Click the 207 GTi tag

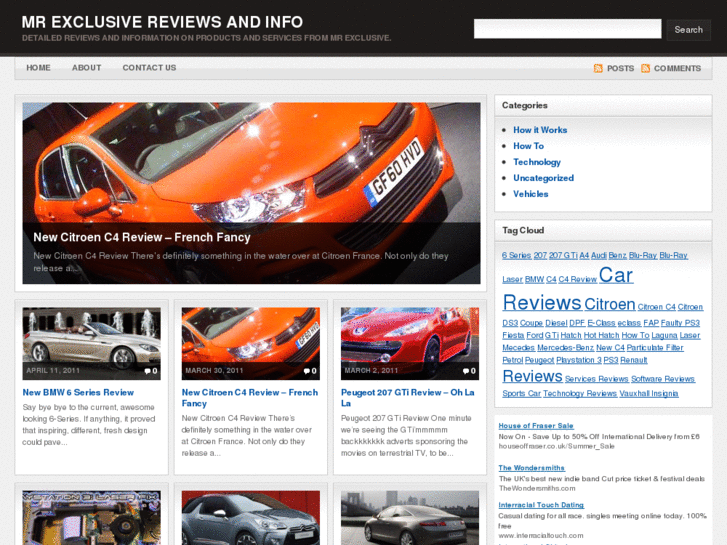(563, 256)
